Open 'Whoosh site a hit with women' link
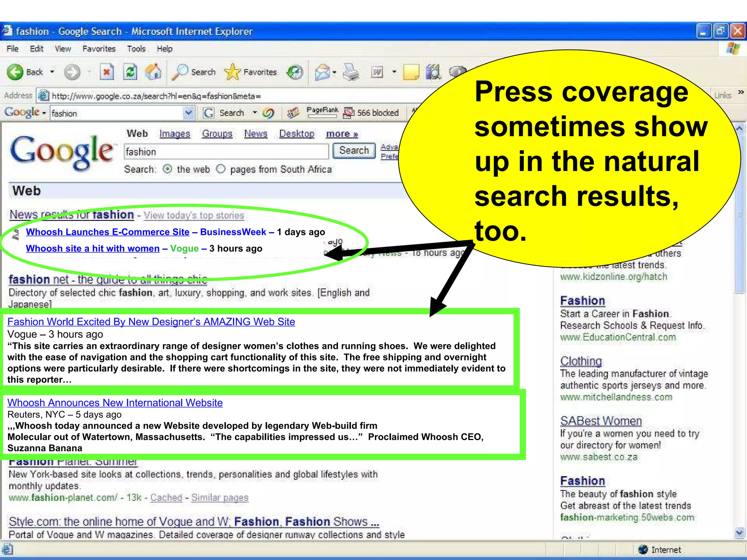The width and height of the screenshot is (747, 560). pos(93,248)
